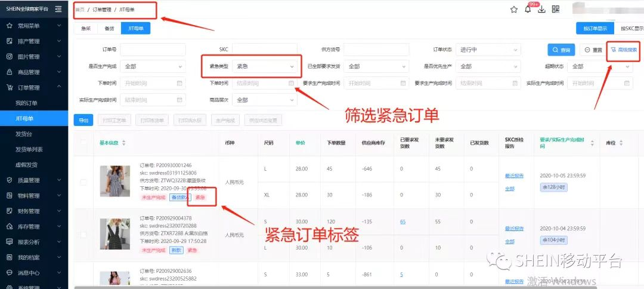Click the shield icon beside 质量管理

pyautogui.click(x=10, y=180)
